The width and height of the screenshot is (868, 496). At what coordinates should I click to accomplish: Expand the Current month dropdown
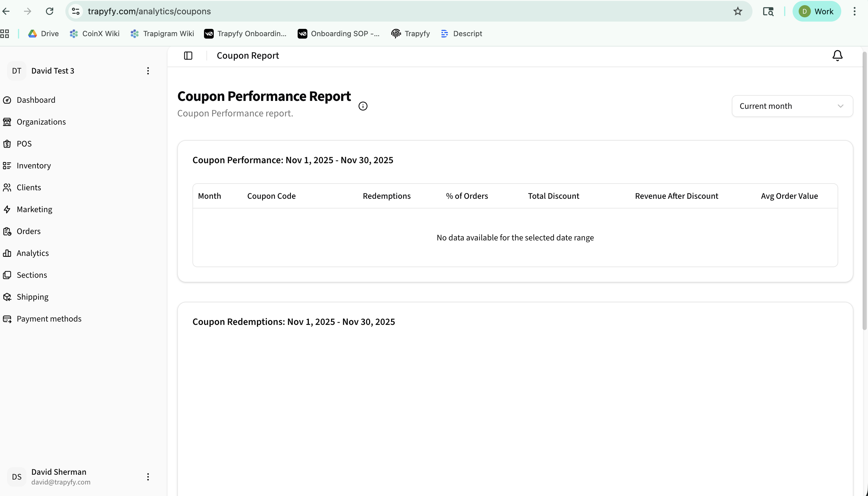click(x=792, y=106)
